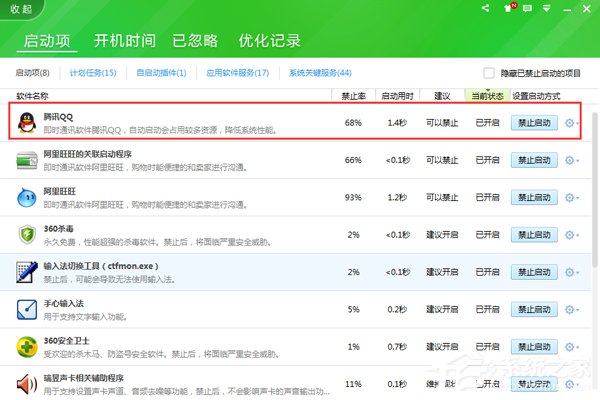Disable startup for 手心输入法
Image resolution: width=600 pixels, height=400 pixels.
[534, 309]
